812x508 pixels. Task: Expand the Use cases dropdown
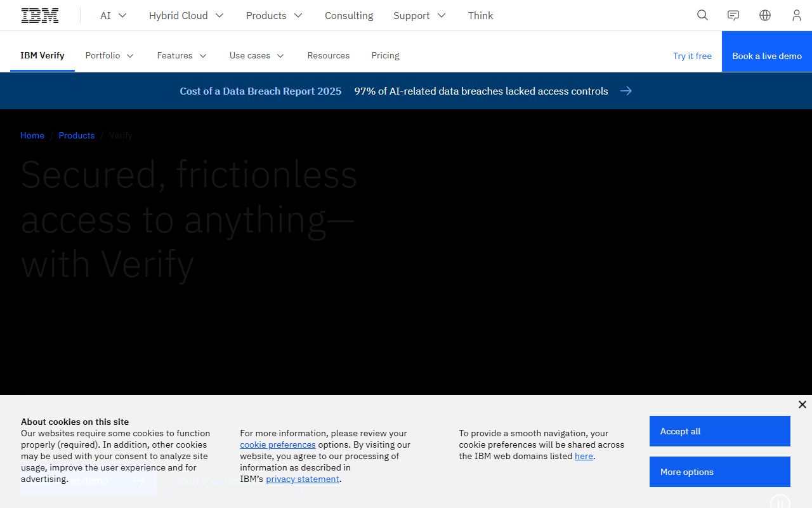[x=256, y=56]
